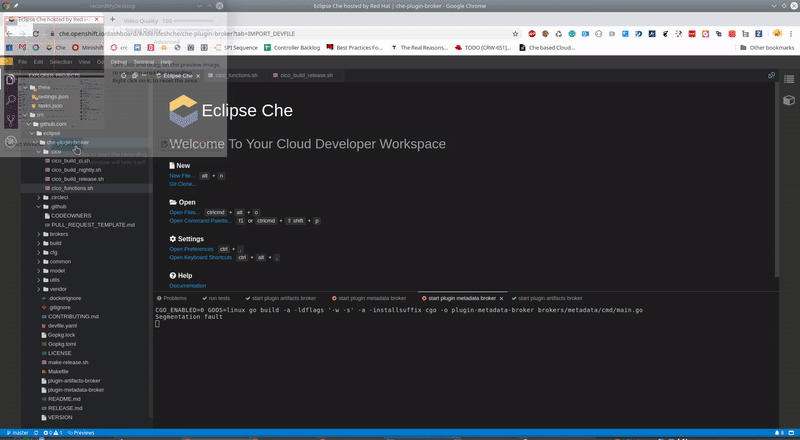Viewport: 800px width, 440px height.
Task: Open the Chrome three-dot menu
Action: [x=791, y=34]
